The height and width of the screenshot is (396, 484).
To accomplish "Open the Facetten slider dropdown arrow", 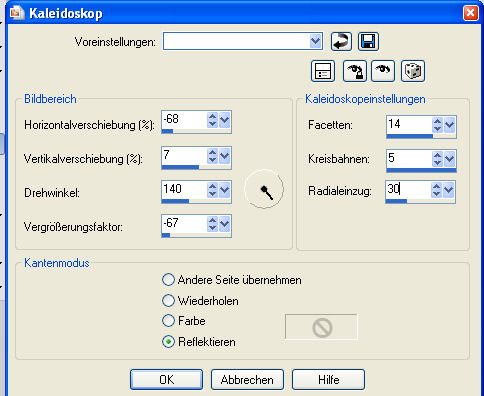I will coord(449,125).
